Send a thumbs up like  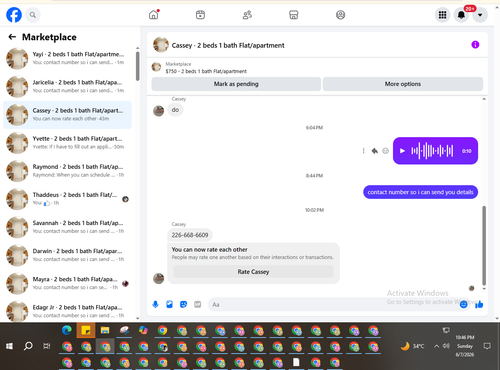(x=479, y=304)
